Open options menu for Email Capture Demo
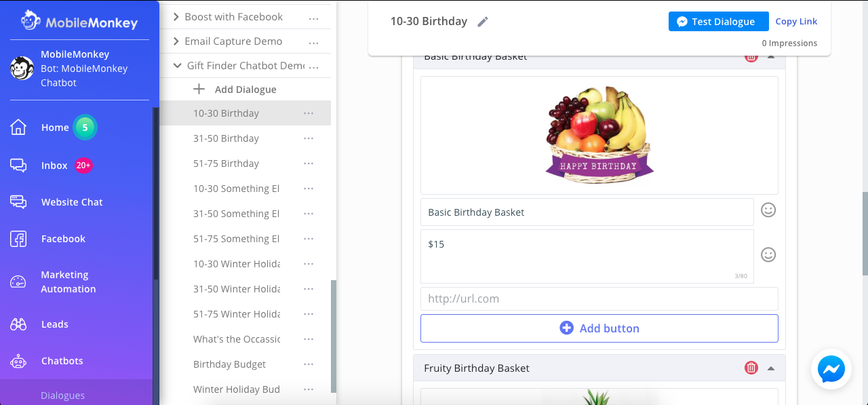 coord(313,41)
